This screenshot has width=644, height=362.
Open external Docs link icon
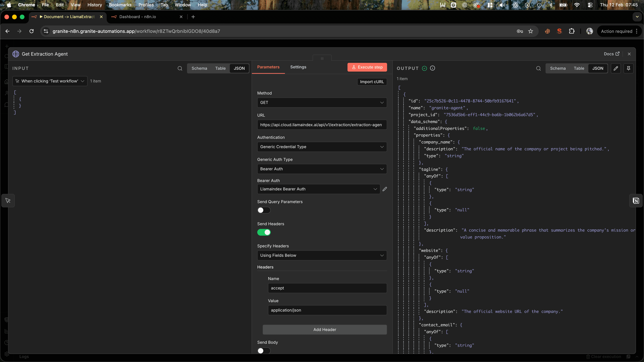click(x=618, y=54)
